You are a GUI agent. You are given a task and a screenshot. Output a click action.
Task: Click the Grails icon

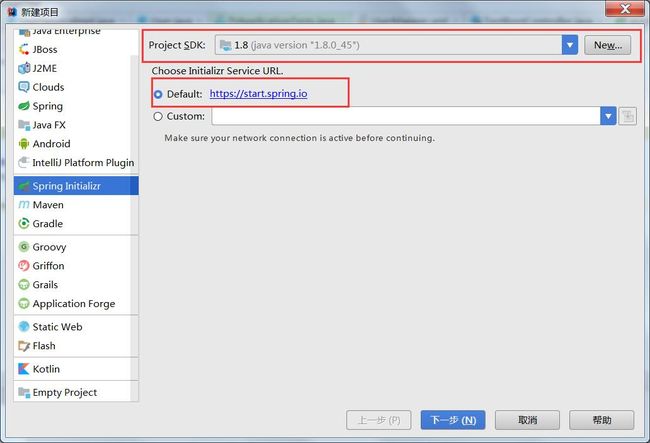pos(24,285)
